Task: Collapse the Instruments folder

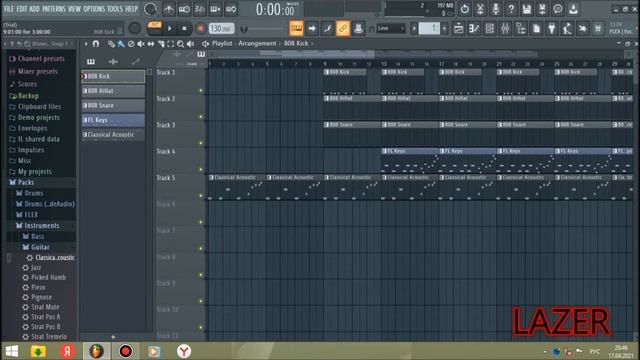Action: point(42,226)
